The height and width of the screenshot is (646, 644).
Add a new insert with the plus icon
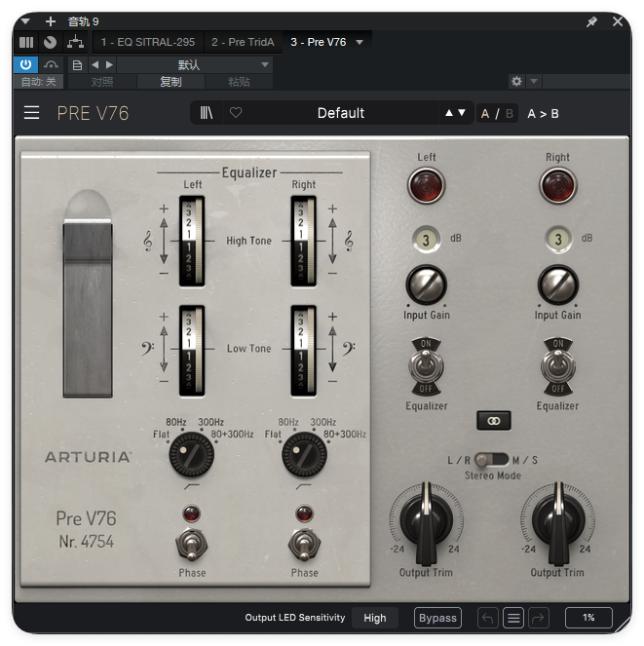pos(51,21)
